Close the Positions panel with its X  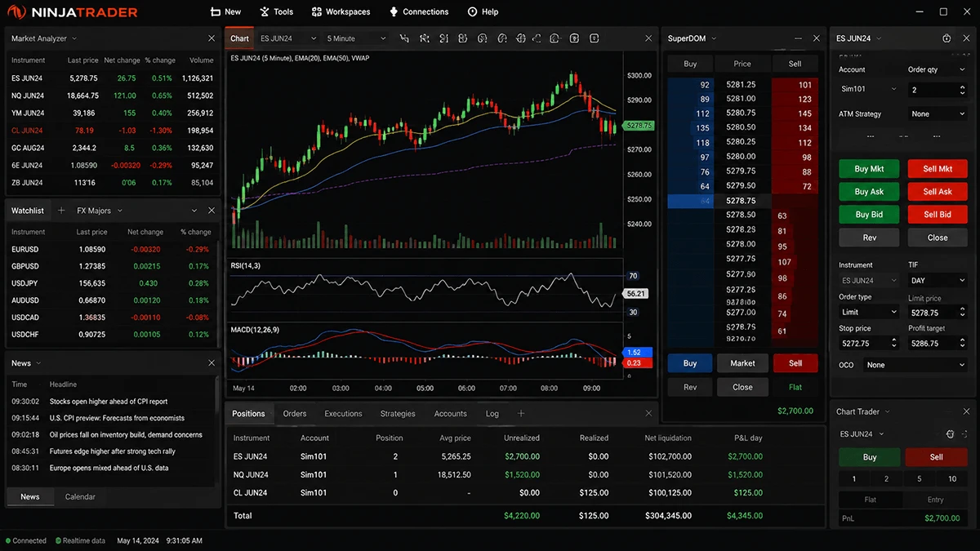tap(648, 414)
